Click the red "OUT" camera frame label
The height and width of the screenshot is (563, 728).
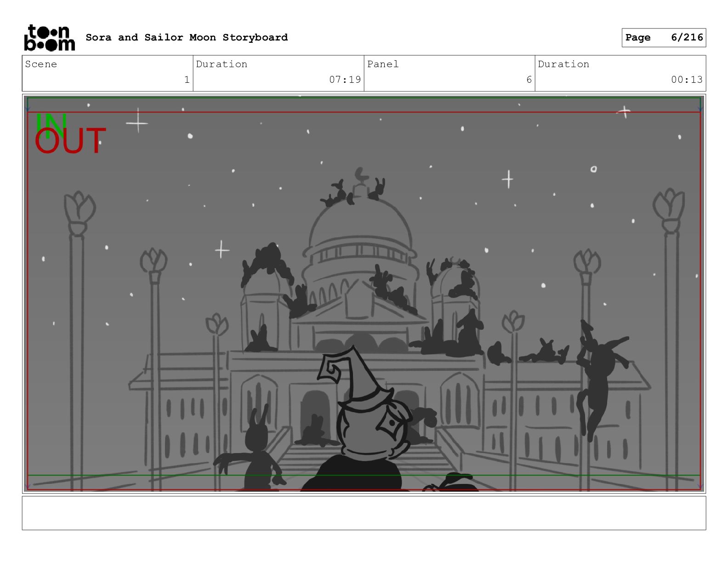(70, 141)
